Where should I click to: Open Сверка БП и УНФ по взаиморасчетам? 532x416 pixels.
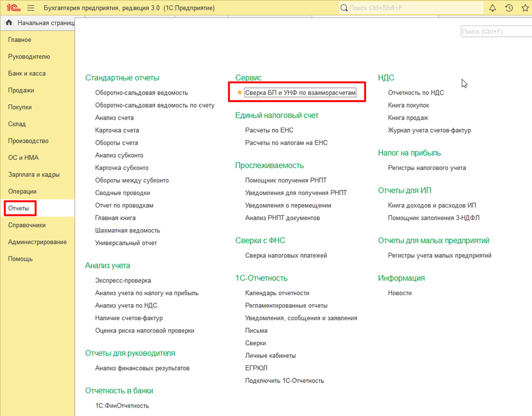point(300,92)
